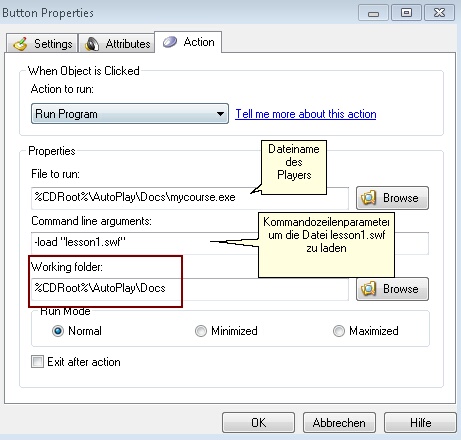Maximize the Button Properties window
Image resolution: width=461 pixels, height=440 pixels.
pyautogui.click(x=406, y=13)
